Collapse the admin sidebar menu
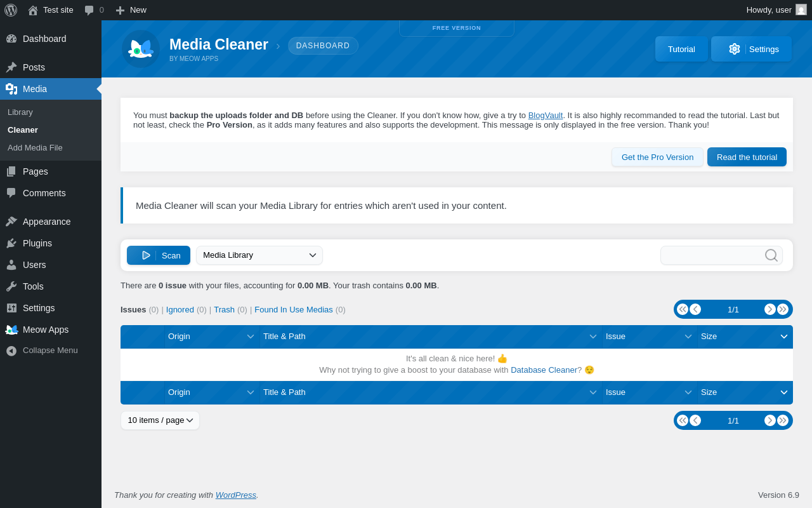 51,351
